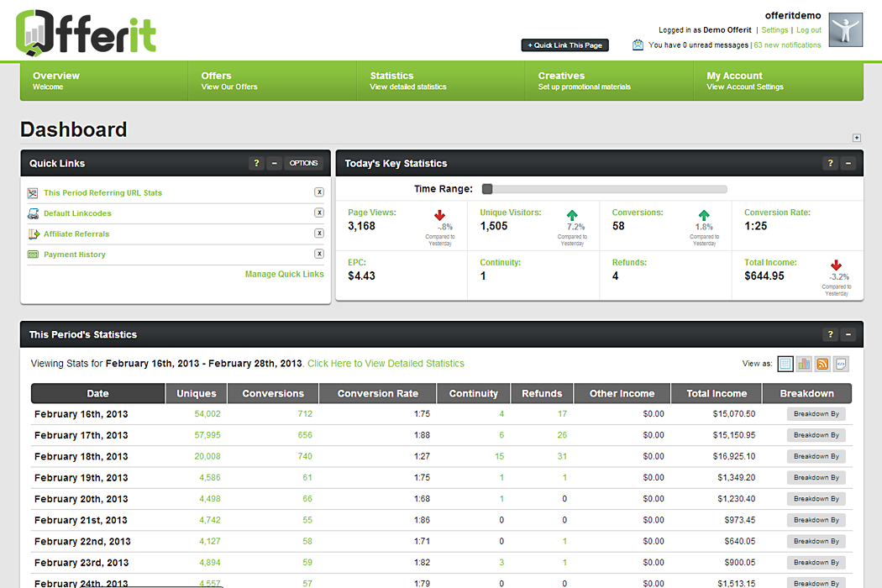The width and height of the screenshot is (882, 588).
Task: Collapse the Today's Key Statistics panel
Action: 848,164
